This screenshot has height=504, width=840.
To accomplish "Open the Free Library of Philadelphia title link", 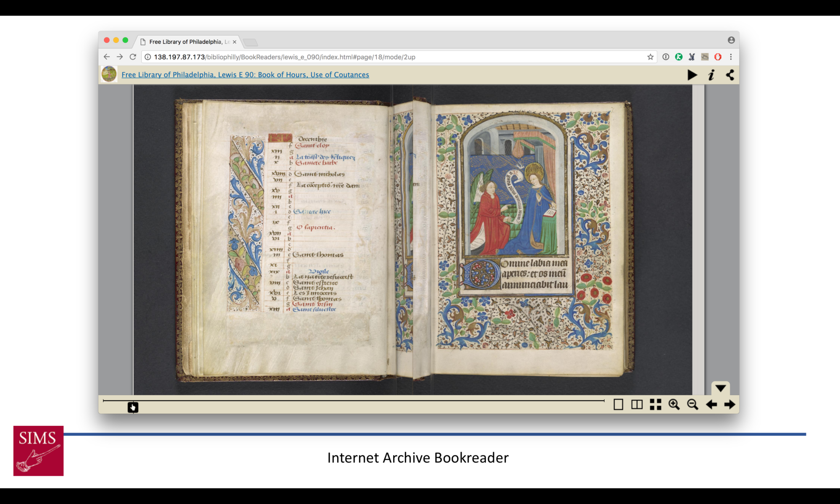I will tap(245, 75).
